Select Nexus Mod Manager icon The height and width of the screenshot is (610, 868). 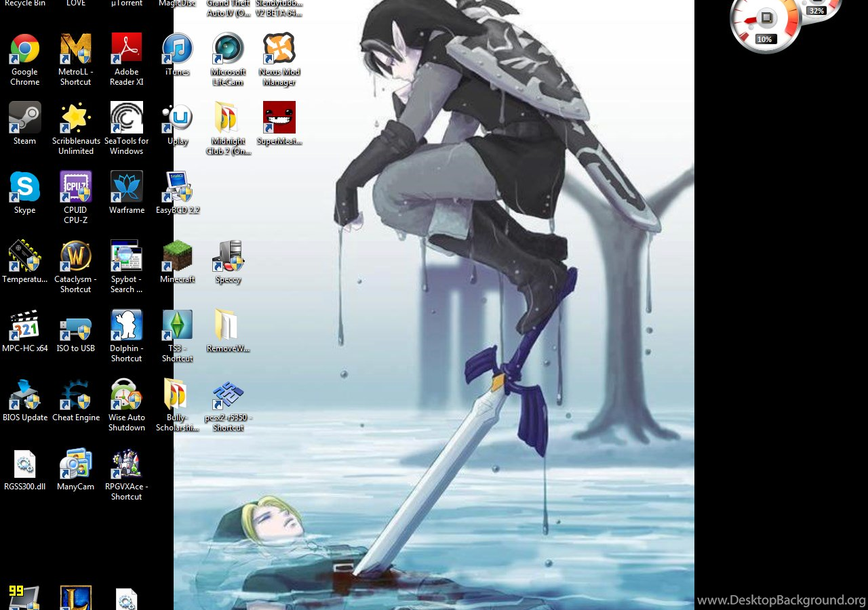pyautogui.click(x=279, y=49)
